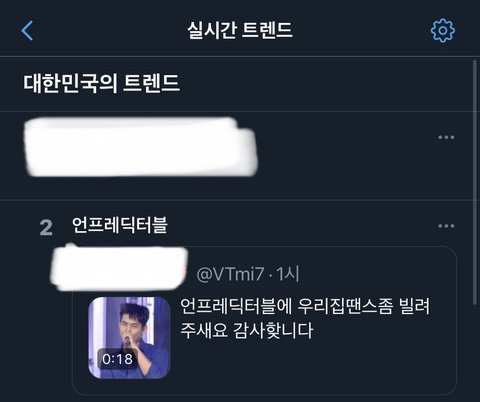Click the vertical scrollbar on the right
This screenshot has width=480, height=402.
click(475, 182)
